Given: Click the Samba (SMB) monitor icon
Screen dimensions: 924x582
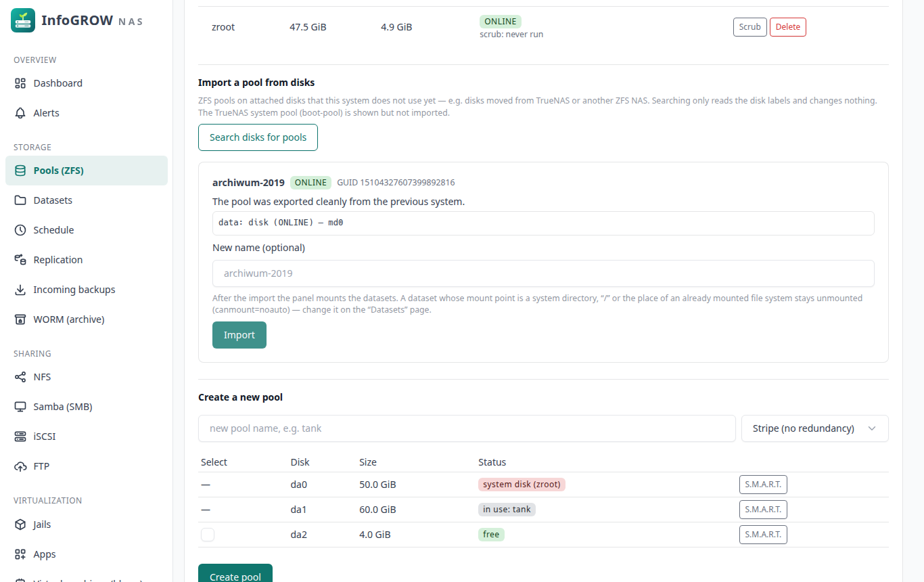Looking at the screenshot, I should (20, 407).
